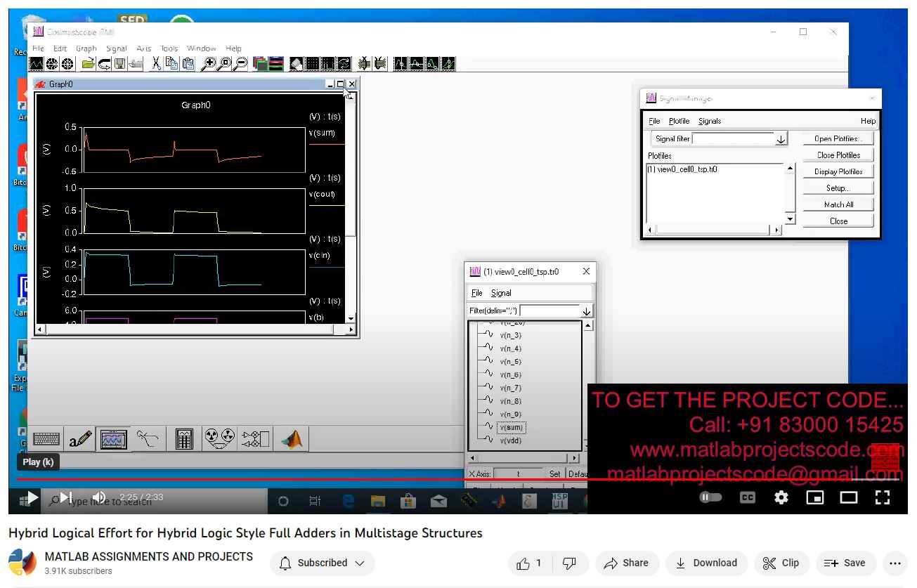Toggle closed captions CC button
The image size is (917, 588).
pyautogui.click(x=748, y=497)
